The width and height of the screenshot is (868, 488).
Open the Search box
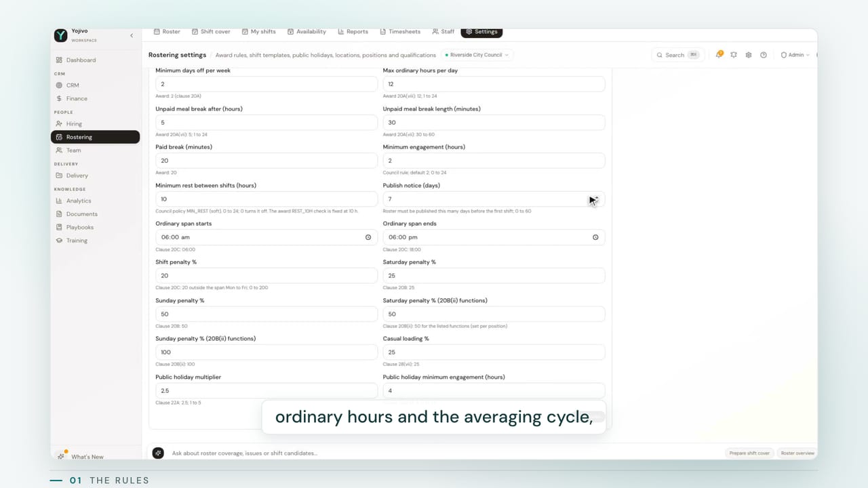[x=677, y=55]
